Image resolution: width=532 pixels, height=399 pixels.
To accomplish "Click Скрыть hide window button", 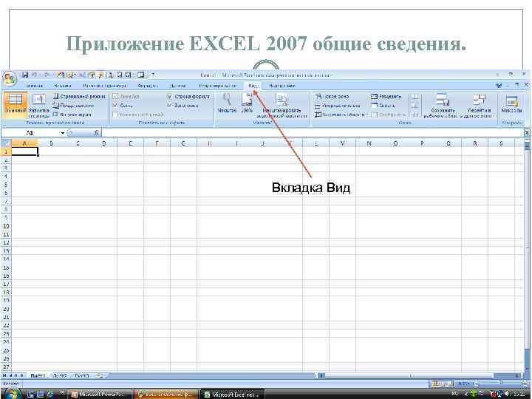I will pos(383,106).
